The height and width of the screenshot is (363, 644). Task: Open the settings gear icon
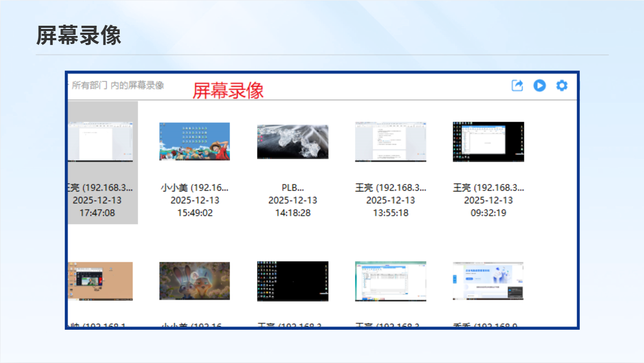(561, 86)
